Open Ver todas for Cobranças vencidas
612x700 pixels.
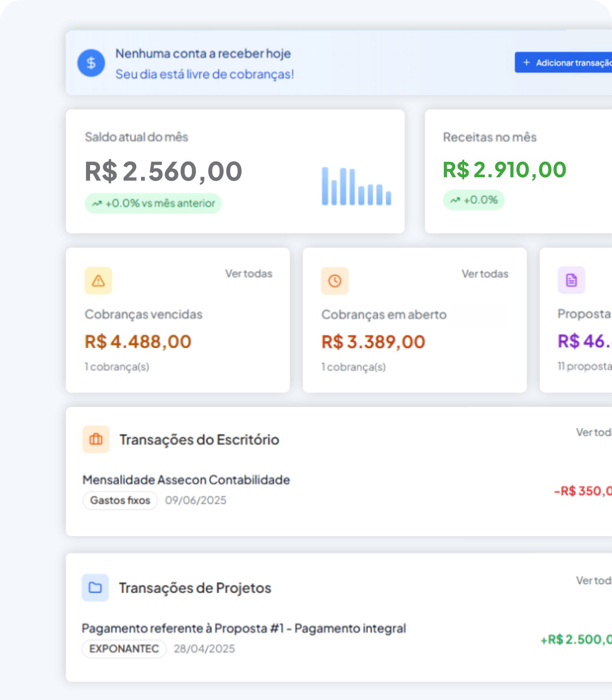coord(249,273)
